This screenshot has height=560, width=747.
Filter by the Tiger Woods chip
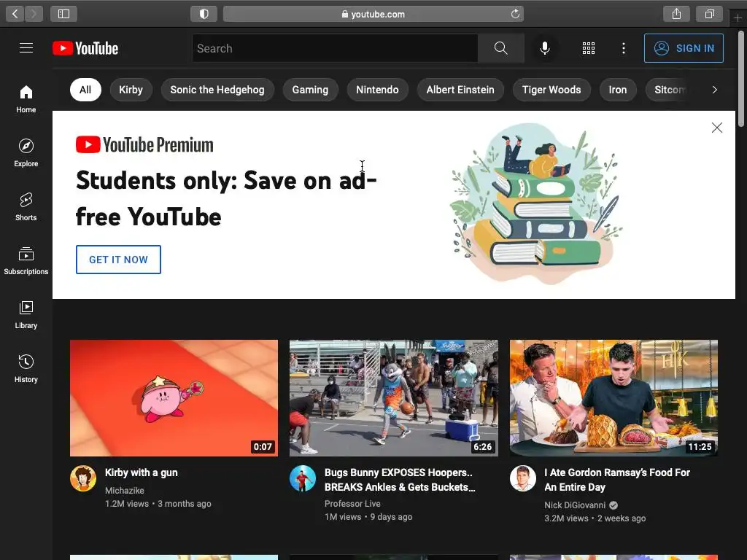(x=551, y=90)
